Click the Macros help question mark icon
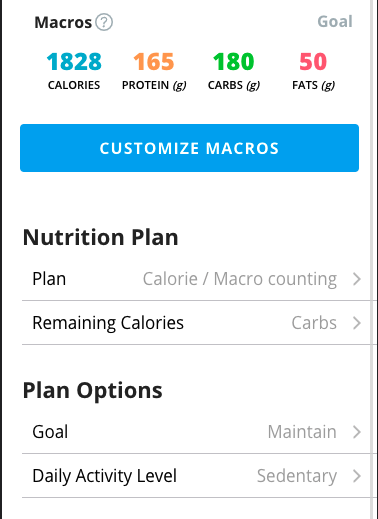This screenshot has height=519, width=378. [104, 23]
